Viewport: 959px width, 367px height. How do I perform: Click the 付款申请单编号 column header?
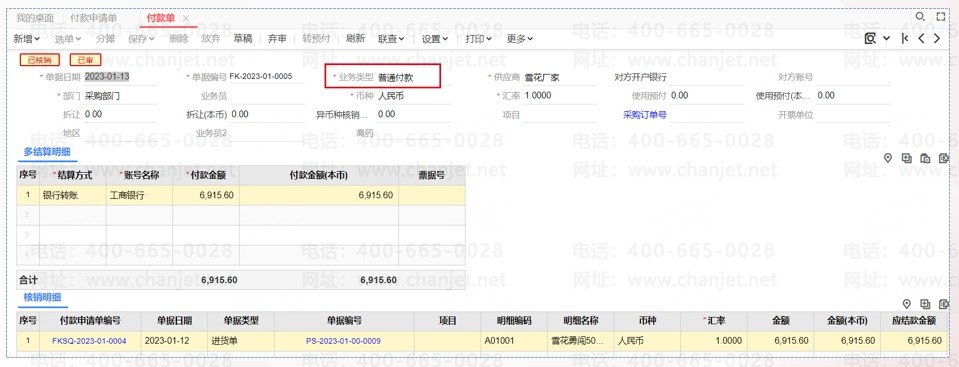pos(90,321)
